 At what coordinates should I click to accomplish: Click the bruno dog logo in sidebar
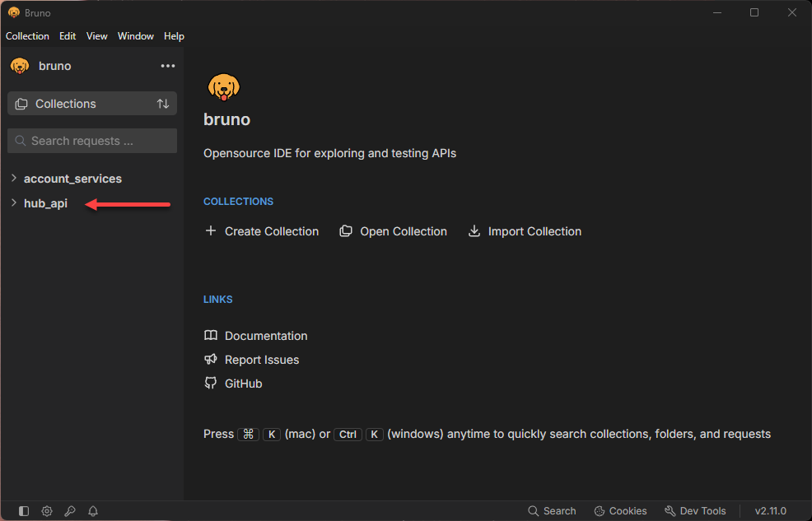click(x=20, y=66)
